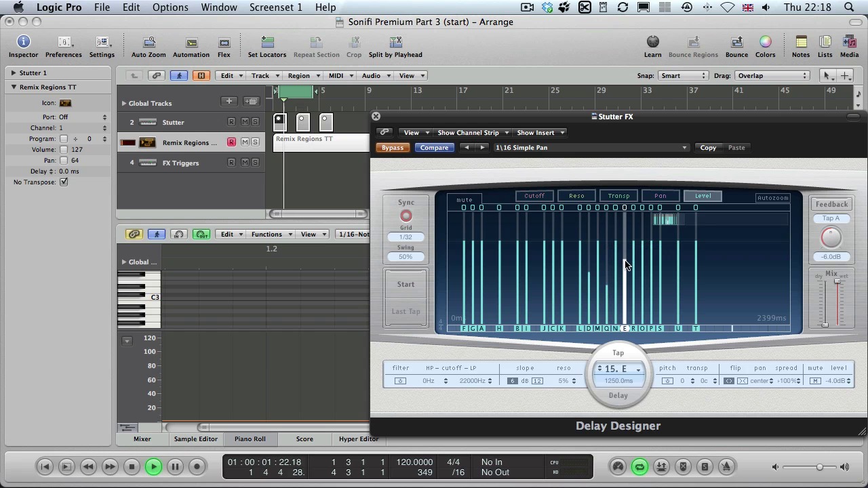Click the Spotlight search icon
This screenshot has width=868, height=488.
850,7
